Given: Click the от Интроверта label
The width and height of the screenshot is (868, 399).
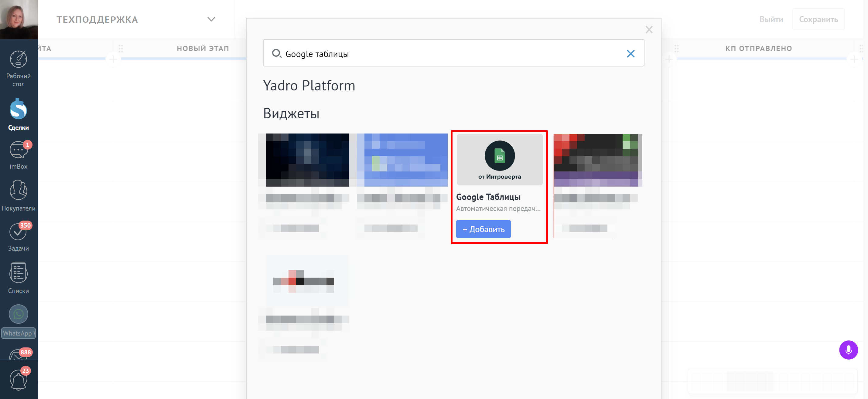Looking at the screenshot, I should (x=499, y=176).
